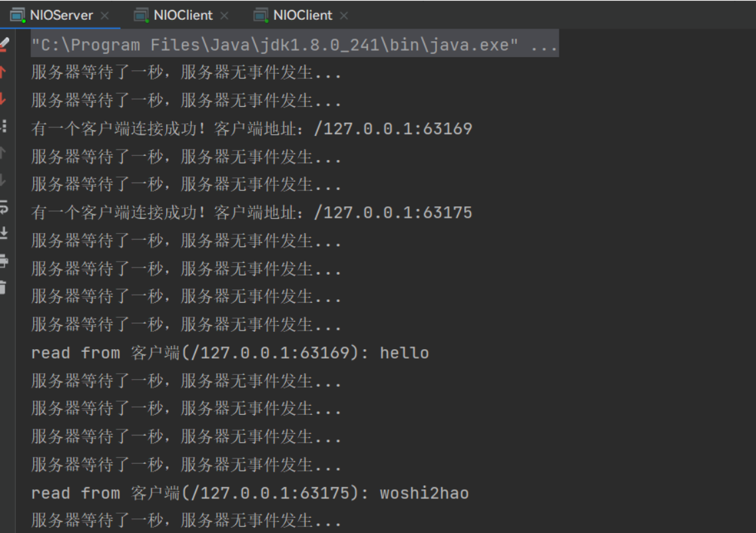Close the NIOClient tab next to NIOServer
The width and height of the screenshot is (756, 533).
tap(224, 16)
